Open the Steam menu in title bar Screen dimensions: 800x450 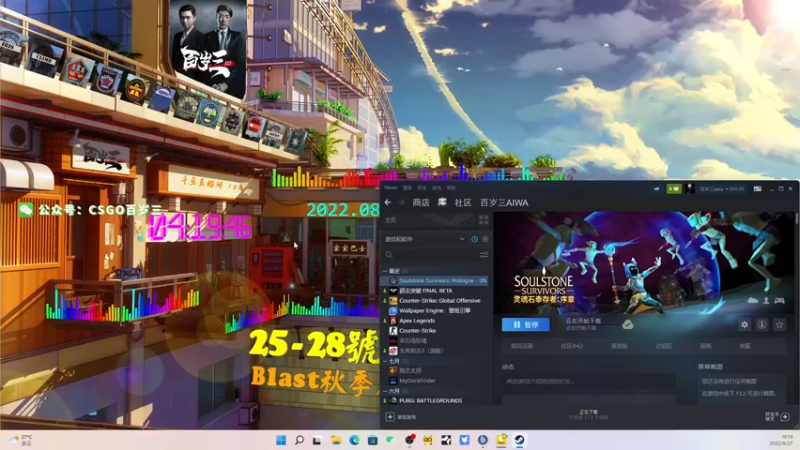tap(391, 188)
